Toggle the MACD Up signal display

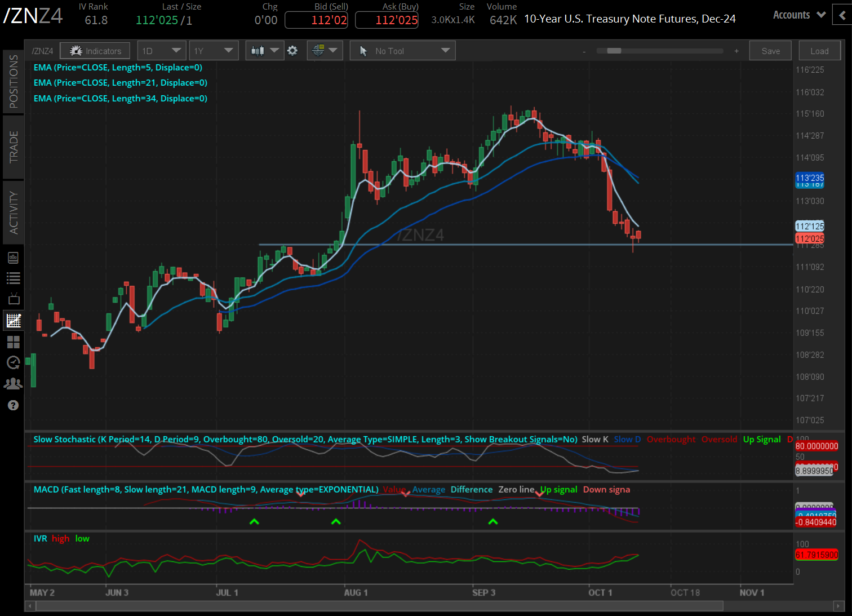click(x=558, y=489)
